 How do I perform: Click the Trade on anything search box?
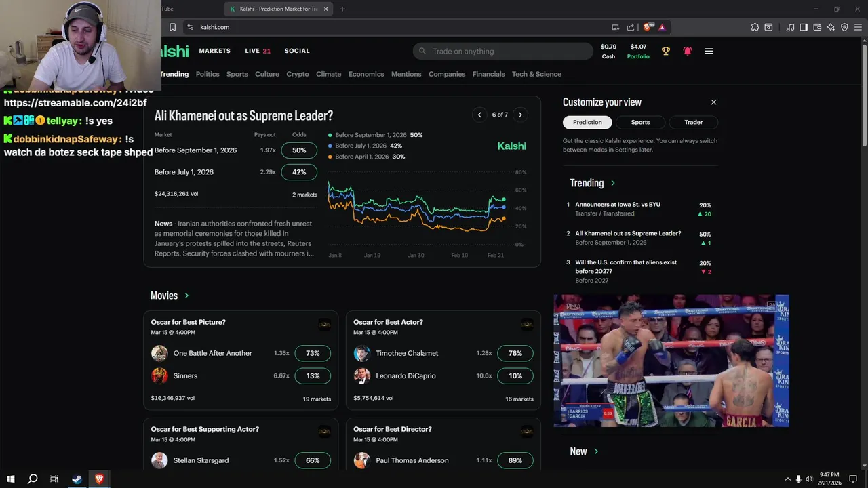(502, 51)
